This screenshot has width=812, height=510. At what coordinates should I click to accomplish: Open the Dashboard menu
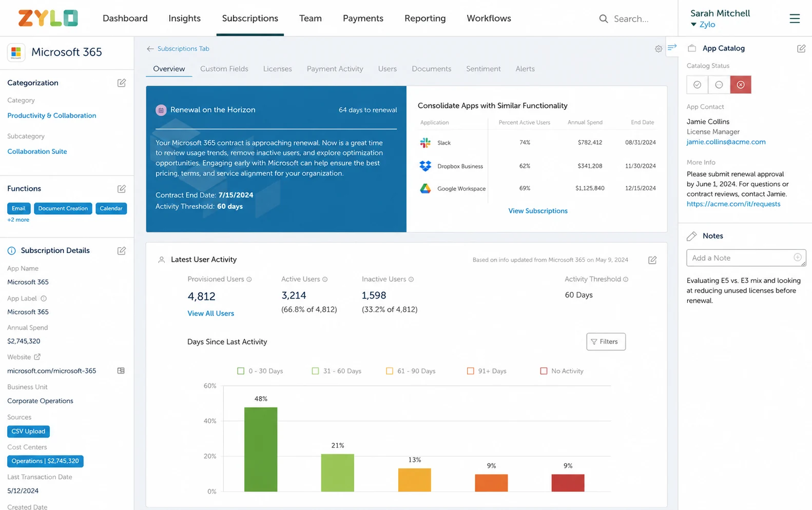click(125, 18)
